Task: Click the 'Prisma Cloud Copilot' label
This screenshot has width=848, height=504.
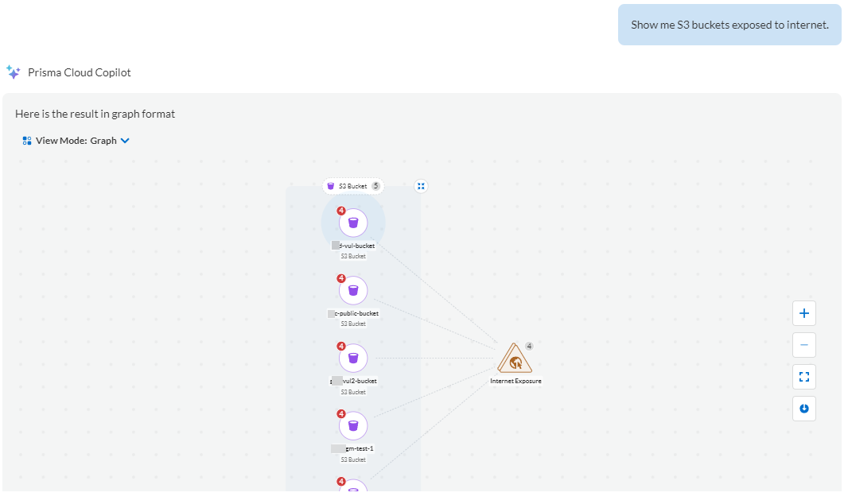Action: pos(79,72)
